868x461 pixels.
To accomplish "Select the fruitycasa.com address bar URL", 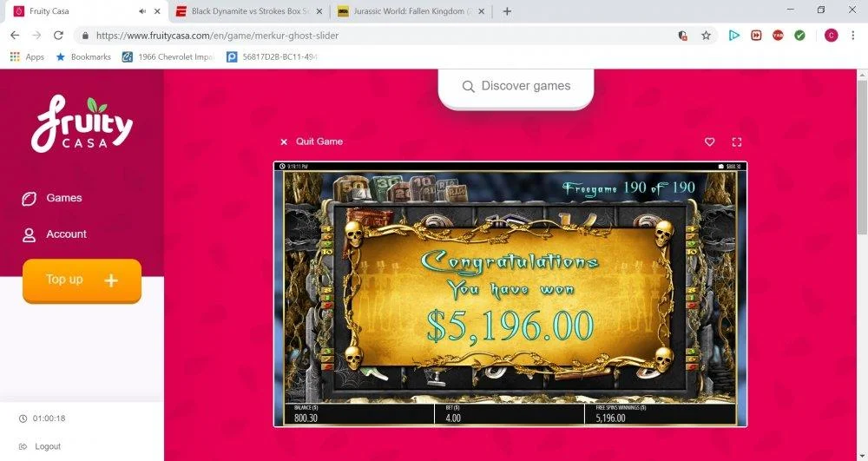I will (218, 36).
